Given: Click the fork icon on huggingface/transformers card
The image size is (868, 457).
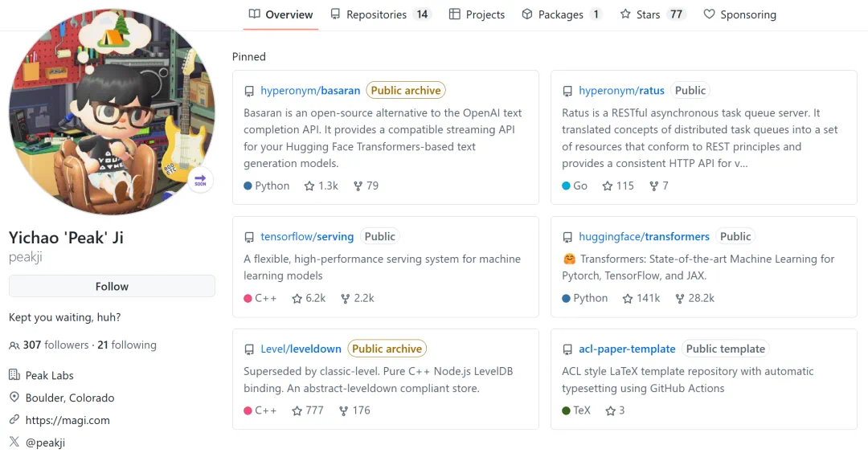Looking at the screenshot, I should tap(679, 298).
